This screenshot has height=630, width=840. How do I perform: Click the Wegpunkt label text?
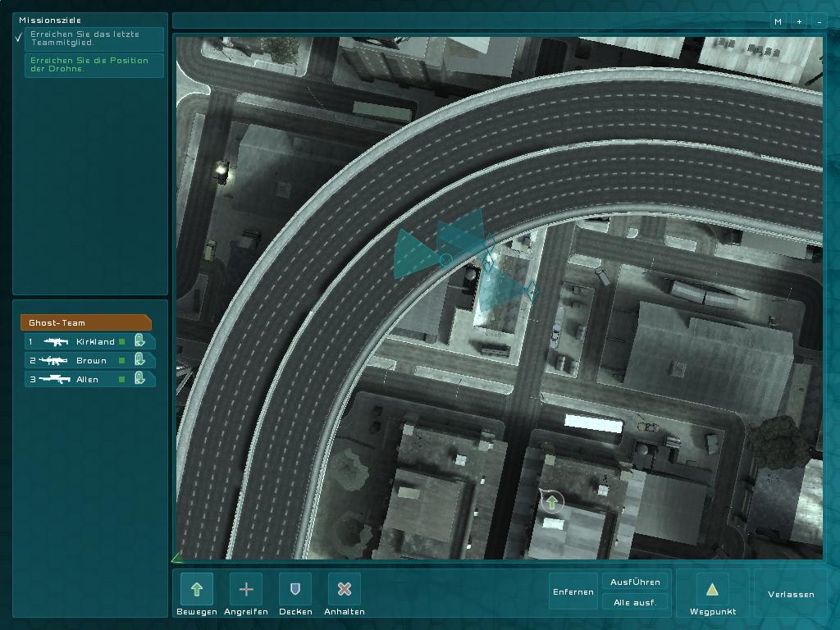coord(713,612)
